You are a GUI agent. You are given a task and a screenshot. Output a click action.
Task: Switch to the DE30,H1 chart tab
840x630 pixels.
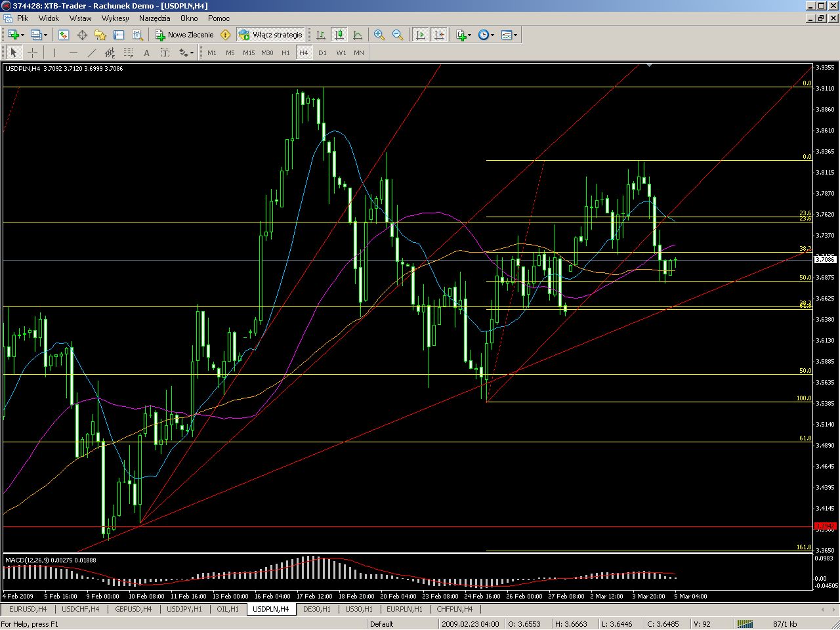click(x=317, y=609)
